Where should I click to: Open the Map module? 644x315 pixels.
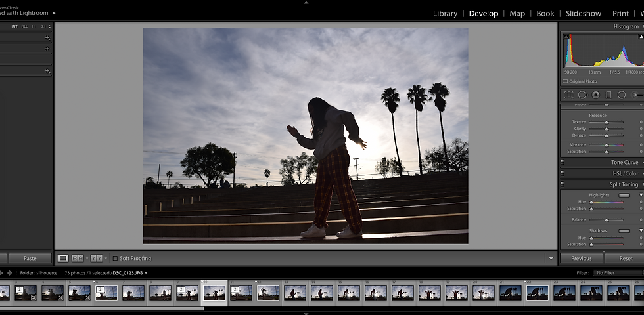click(517, 13)
